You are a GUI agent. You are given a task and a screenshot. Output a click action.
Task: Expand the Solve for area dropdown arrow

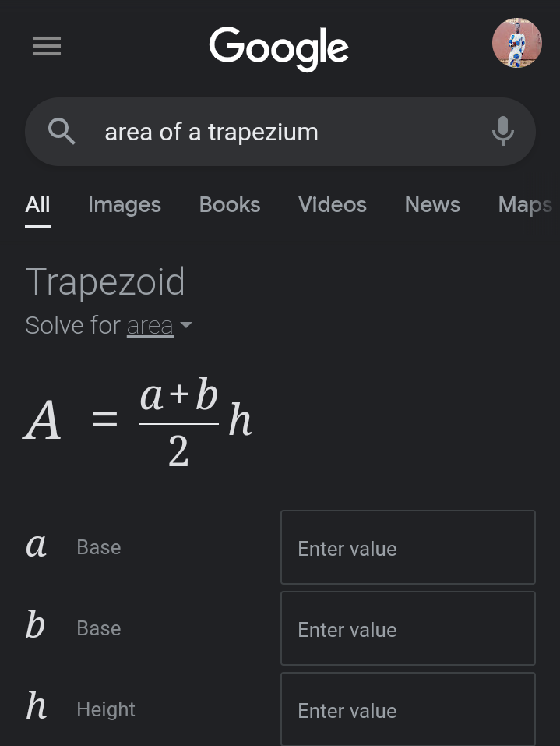pyautogui.click(x=185, y=325)
